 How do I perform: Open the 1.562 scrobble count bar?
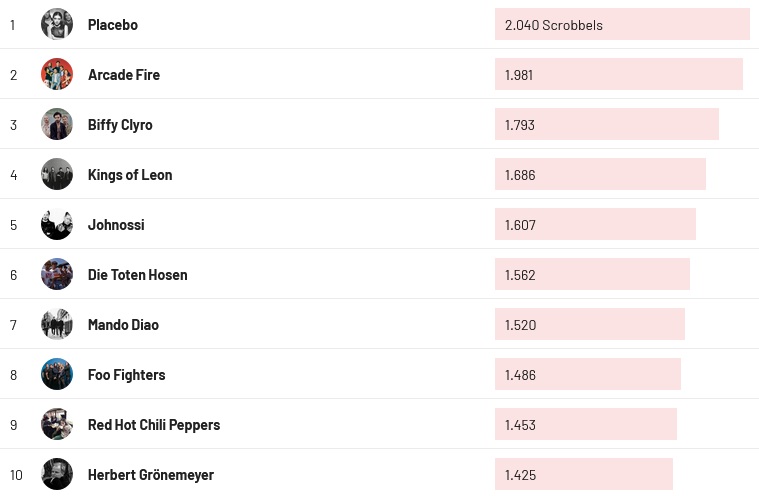[x=592, y=275]
